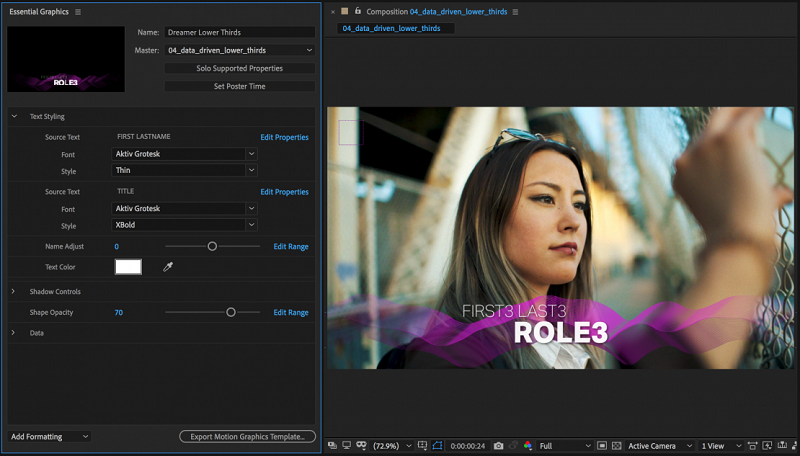This screenshot has width=800, height=456.
Task: Click the Name field Dreamer Lower Thirds
Action: [240, 33]
